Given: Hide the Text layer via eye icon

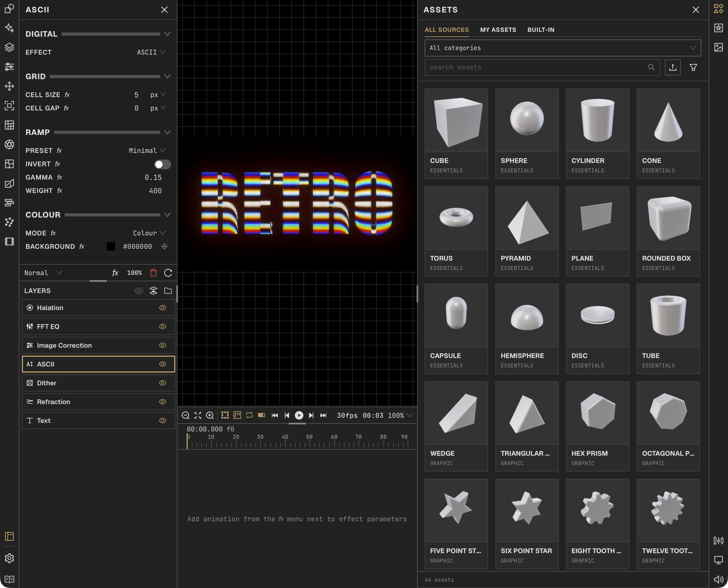Looking at the screenshot, I should click(x=163, y=420).
